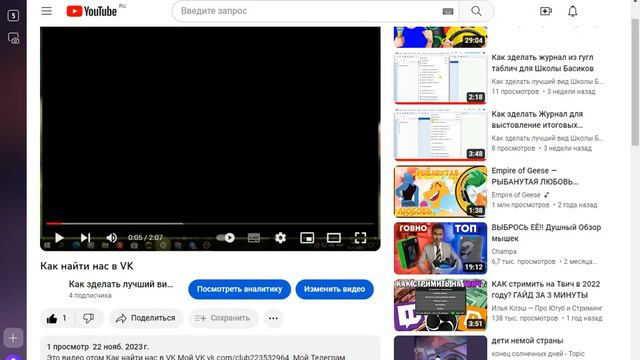Screen dimensions: 640x360
Task: Open the Champa channel name
Action: click(x=504, y=251)
